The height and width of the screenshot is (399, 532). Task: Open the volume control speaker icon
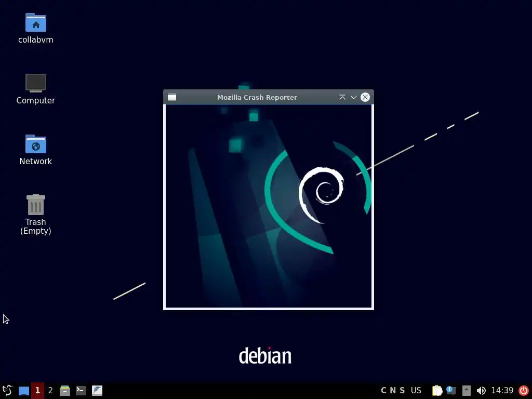click(481, 391)
